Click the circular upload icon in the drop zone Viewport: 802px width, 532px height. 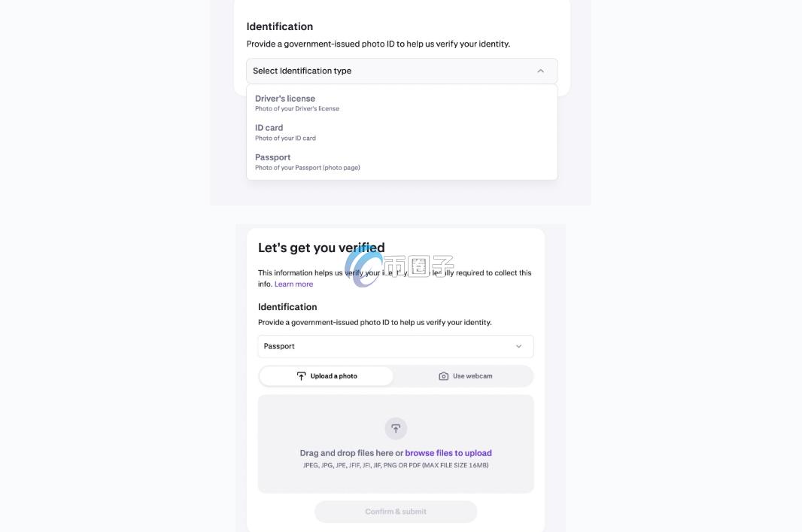[x=396, y=428]
